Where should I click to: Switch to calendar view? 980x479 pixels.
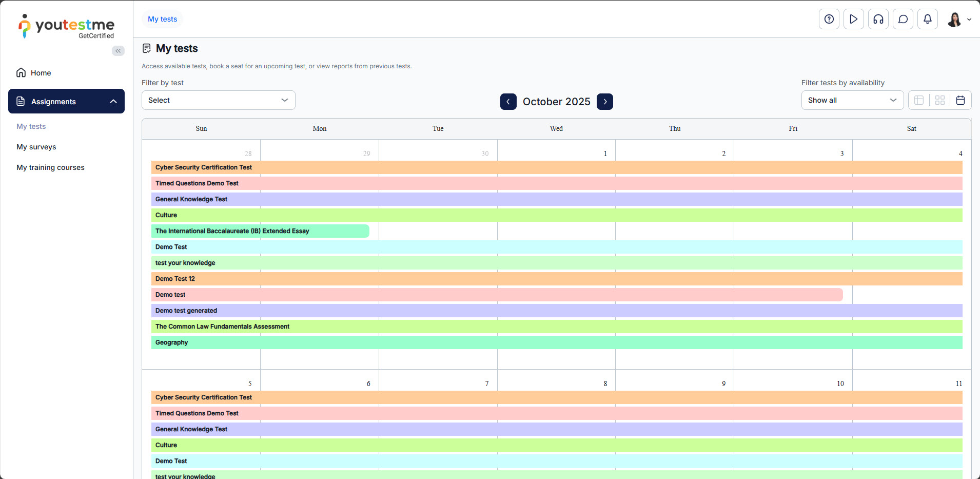point(960,100)
